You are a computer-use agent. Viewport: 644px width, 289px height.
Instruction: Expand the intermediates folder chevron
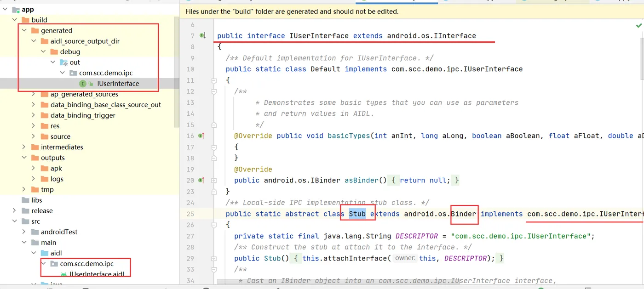pyautogui.click(x=24, y=147)
